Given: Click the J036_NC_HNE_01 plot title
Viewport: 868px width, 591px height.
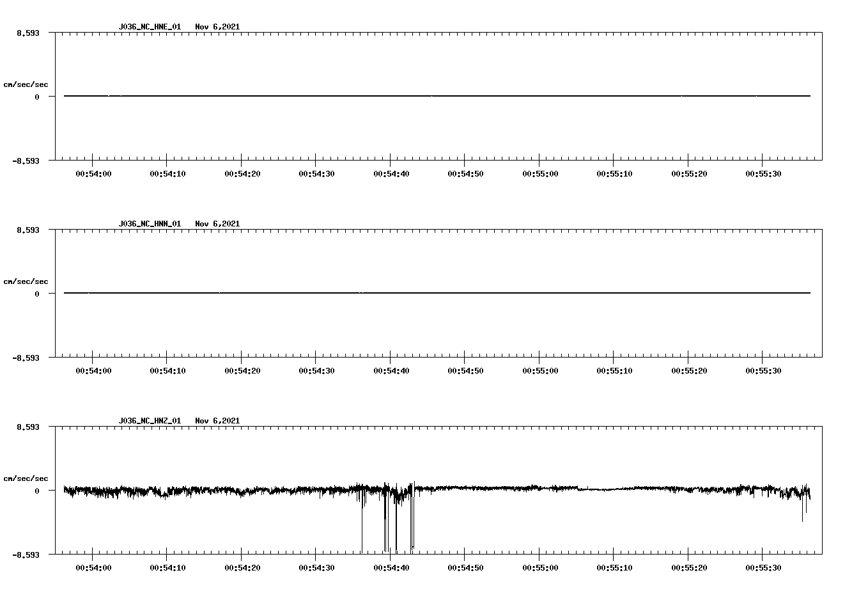Looking at the screenshot, I should click(x=150, y=27).
